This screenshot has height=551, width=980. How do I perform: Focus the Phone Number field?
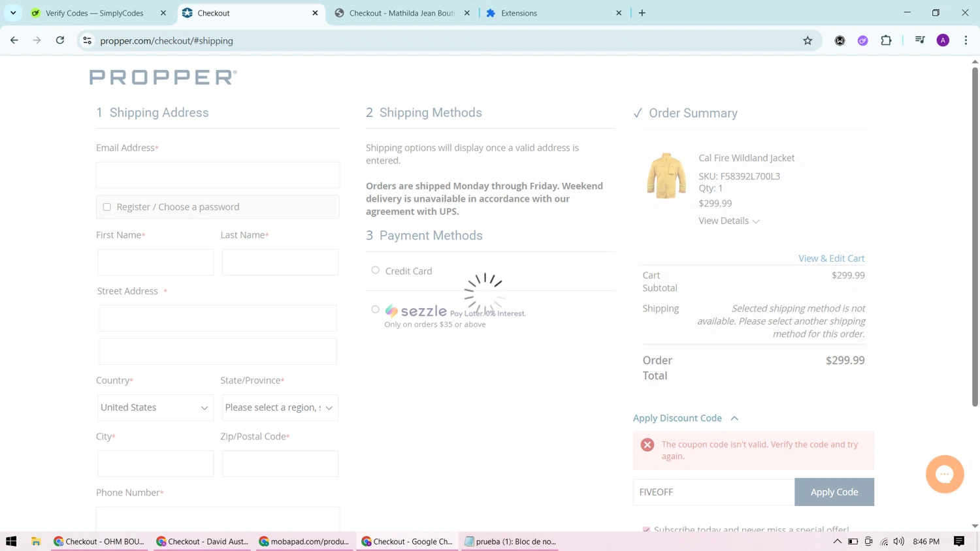pos(218,518)
